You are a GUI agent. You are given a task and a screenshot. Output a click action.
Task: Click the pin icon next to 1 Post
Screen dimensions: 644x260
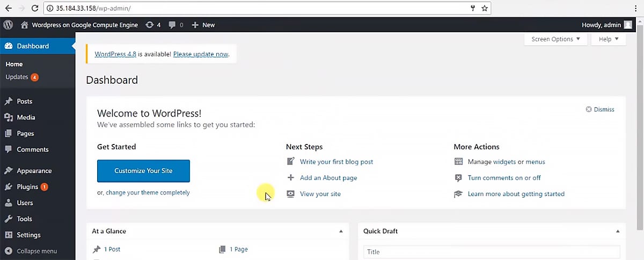(97, 249)
